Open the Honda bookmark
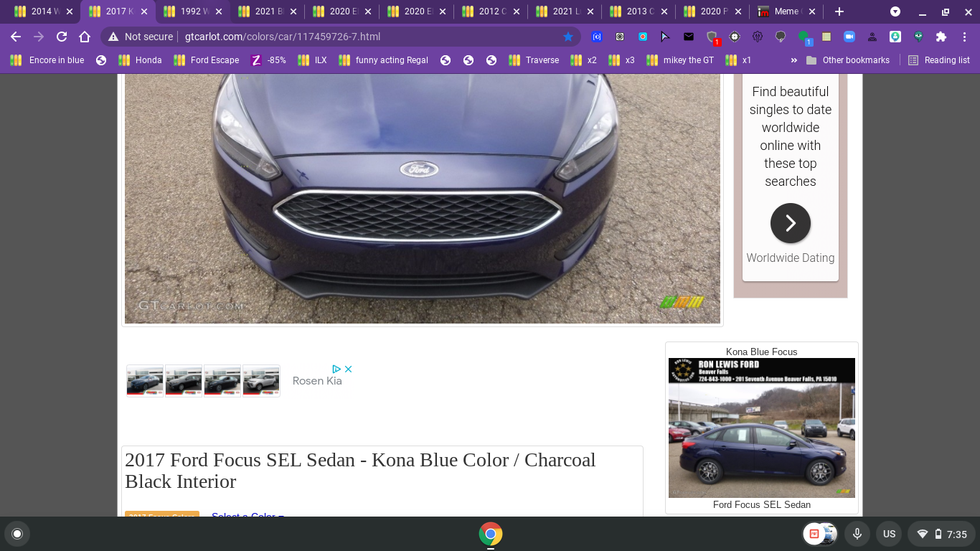 141,60
